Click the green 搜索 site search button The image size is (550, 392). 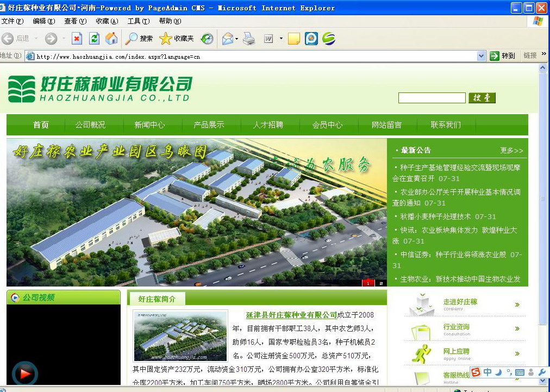pyautogui.click(x=482, y=98)
